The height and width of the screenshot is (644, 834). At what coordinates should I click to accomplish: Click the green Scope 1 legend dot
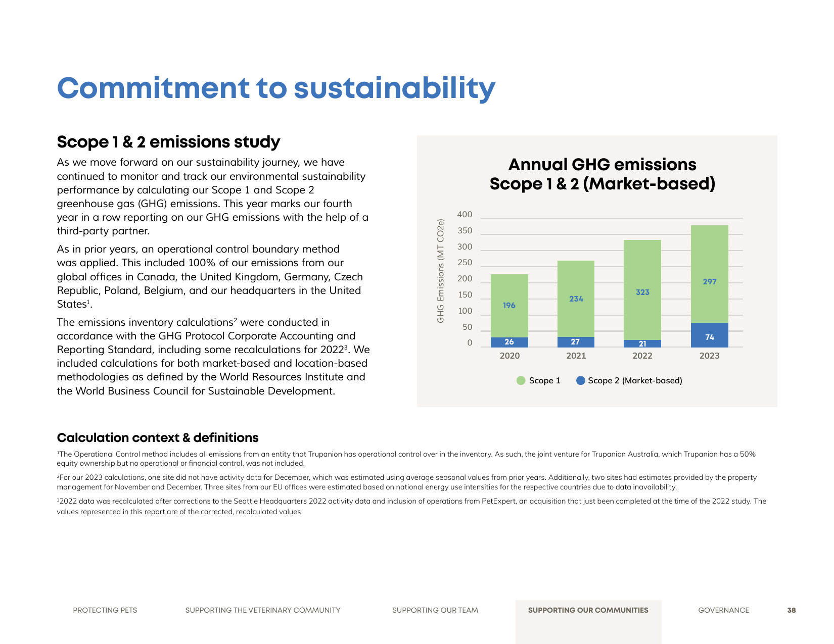click(521, 380)
